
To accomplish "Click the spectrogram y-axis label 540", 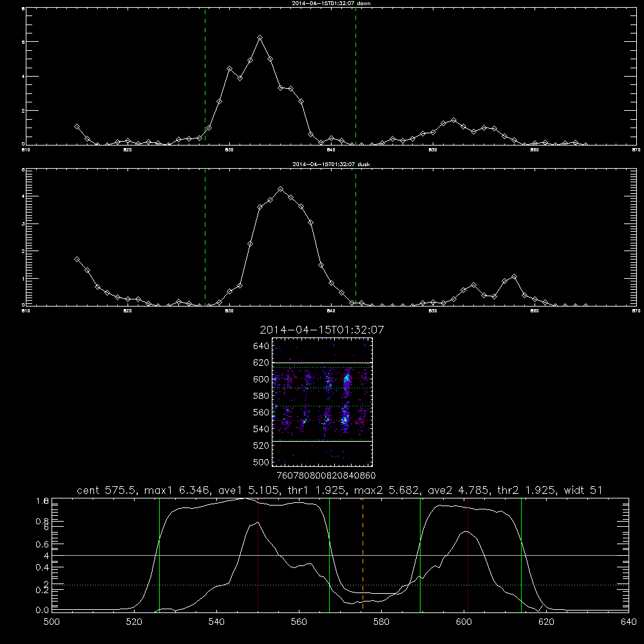I will (x=261, y=429).
